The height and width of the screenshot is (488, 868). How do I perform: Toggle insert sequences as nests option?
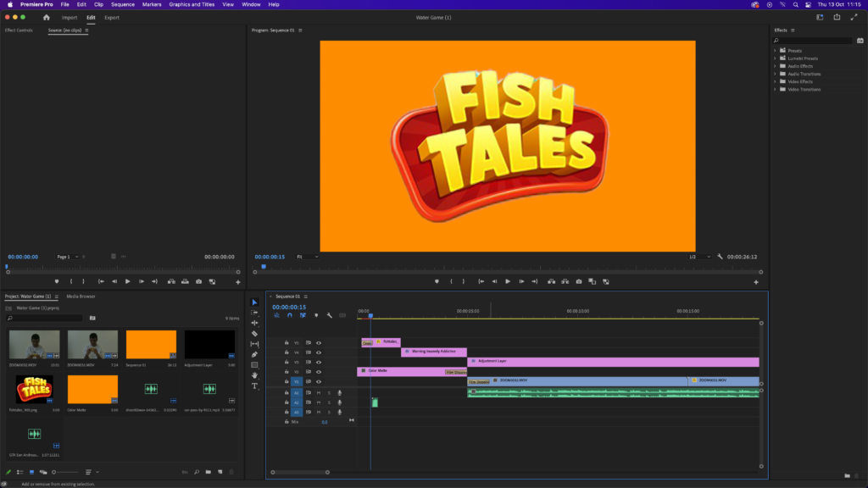click(x=276, y=315)
